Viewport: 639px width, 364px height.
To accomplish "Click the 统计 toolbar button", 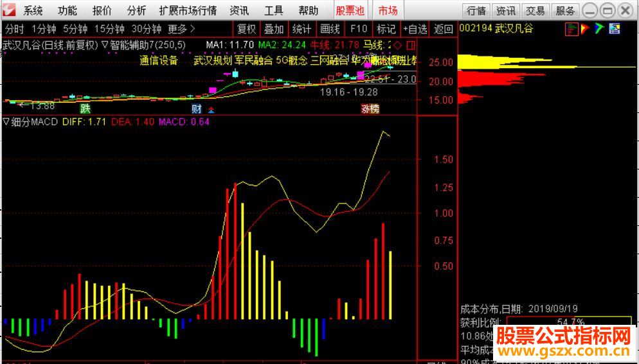I will [301, 30].
